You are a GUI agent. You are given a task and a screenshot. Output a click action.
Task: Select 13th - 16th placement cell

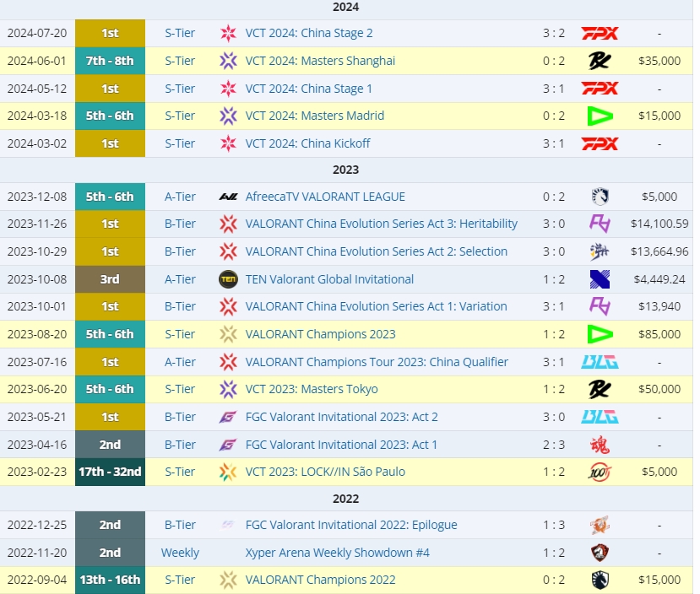(110, 580)
